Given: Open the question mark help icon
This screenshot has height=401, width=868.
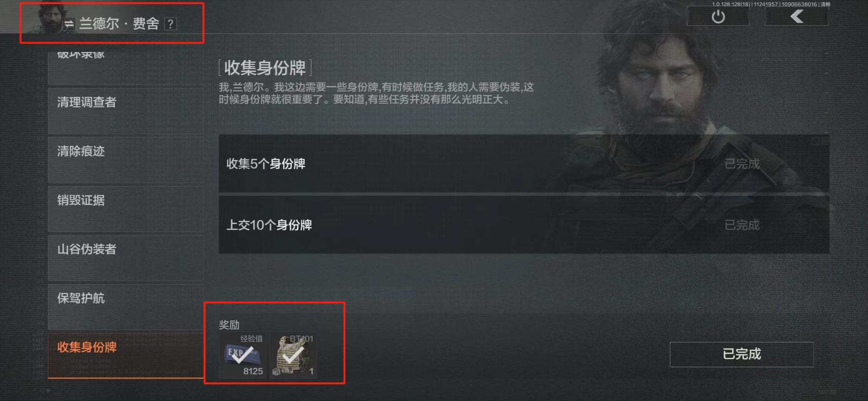Looking at the screenshot, I should coord(171,24).
